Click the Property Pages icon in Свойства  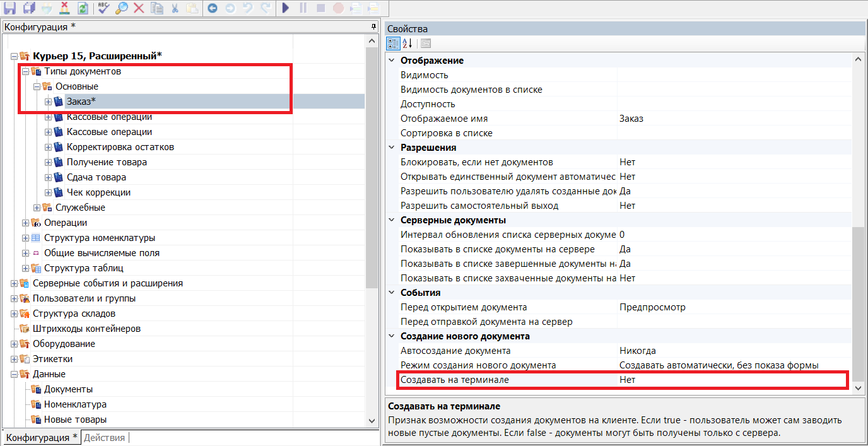[x=426, y=43]
